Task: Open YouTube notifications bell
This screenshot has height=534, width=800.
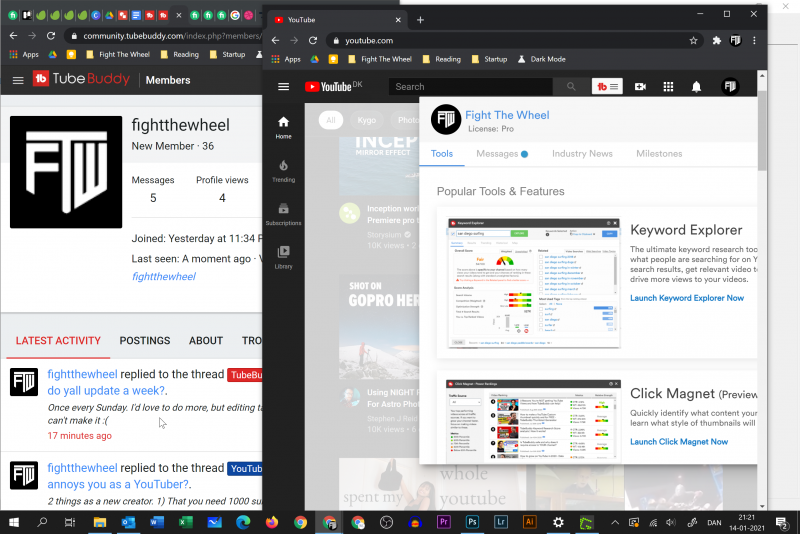Action: pos(696,87)
